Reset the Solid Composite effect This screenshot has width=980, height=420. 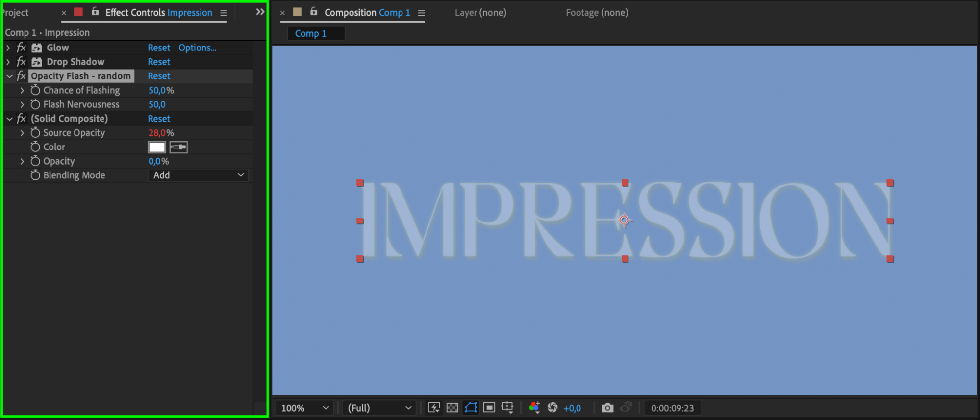(159, 119)
